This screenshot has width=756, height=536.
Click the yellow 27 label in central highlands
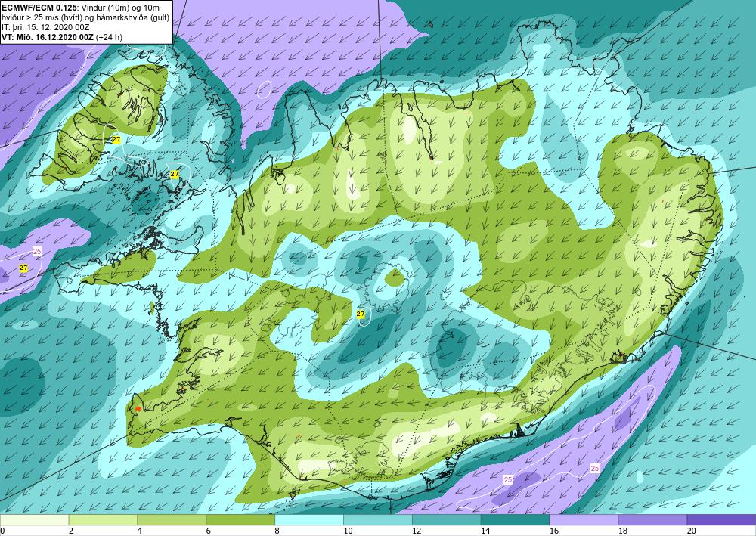click(x=361, y=314)
